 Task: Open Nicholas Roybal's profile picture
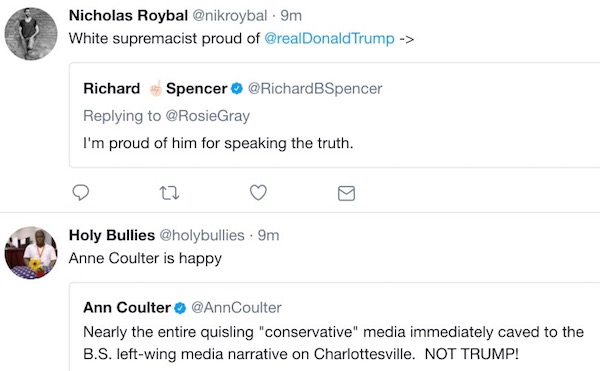pos(31,34)
